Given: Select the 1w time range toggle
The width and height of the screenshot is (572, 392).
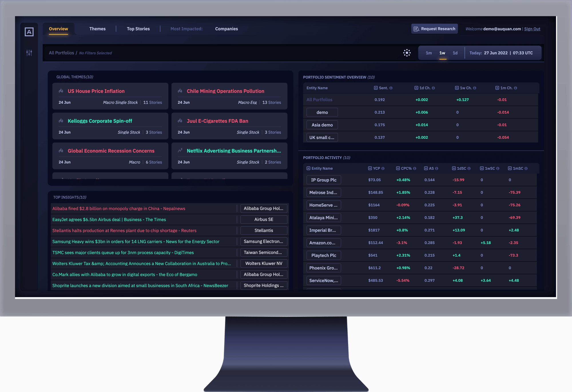Looking at the screenshot, I should click(442, 53).
